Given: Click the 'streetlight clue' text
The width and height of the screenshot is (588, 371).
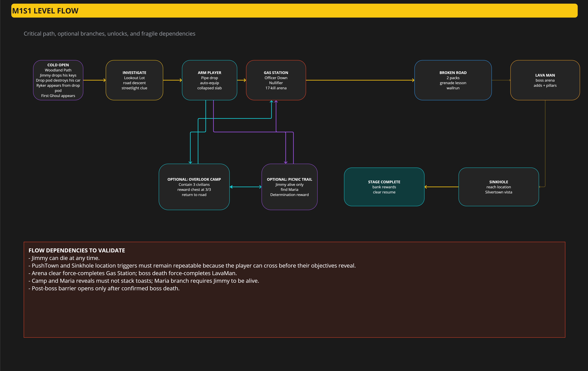Looking at the screenshot, I should coord(134,88).
